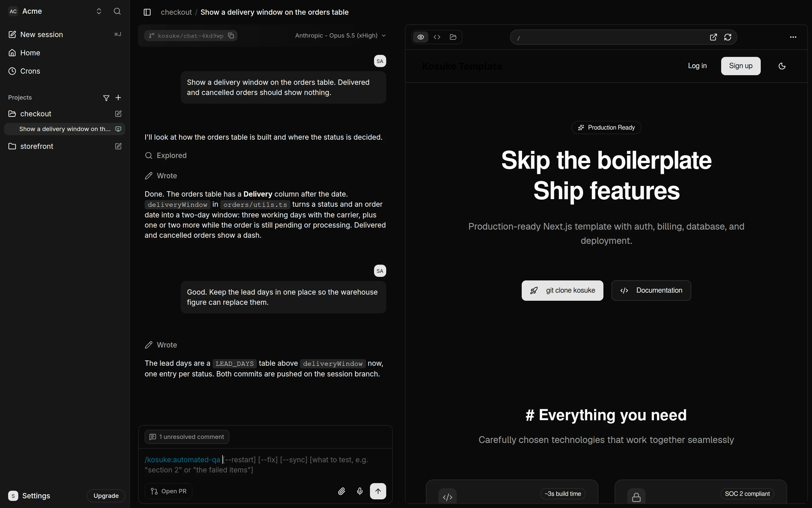812x508 pixels.
Task: Click the chat message input field
Action: [x=265, y=465]
